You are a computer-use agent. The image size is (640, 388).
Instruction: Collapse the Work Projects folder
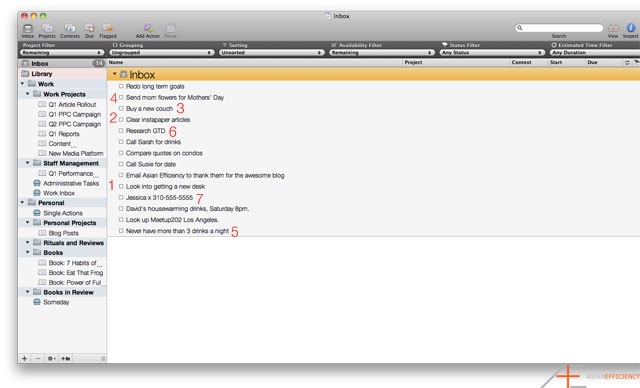pos(28,94)
